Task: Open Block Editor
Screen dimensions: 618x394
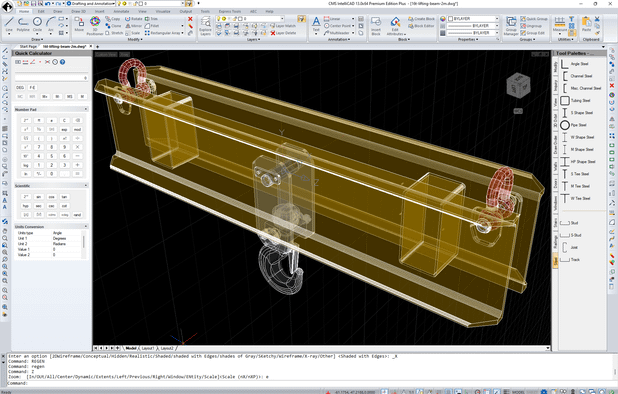Action: [x=421, y=26]
